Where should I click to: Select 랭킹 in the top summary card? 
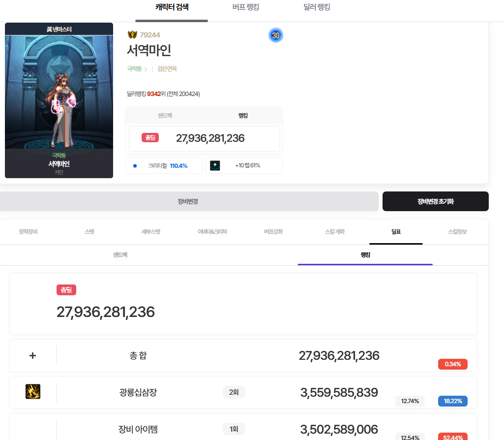pos(243,115)
